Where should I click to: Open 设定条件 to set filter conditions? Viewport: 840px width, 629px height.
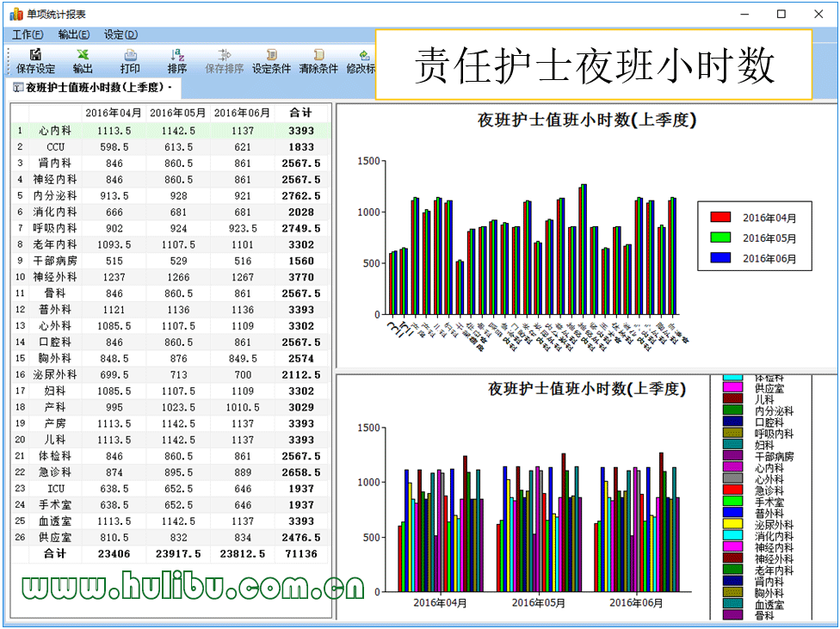(x=272, y=55)
